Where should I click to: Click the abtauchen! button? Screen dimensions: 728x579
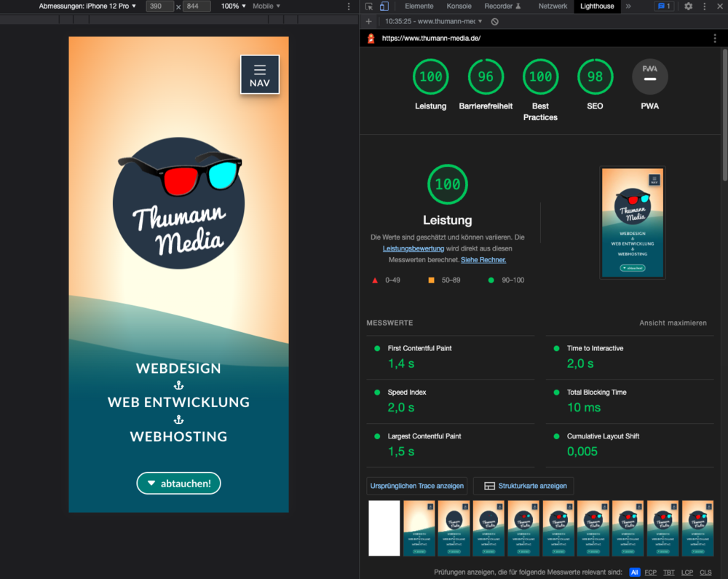click(x=178, y=484)
